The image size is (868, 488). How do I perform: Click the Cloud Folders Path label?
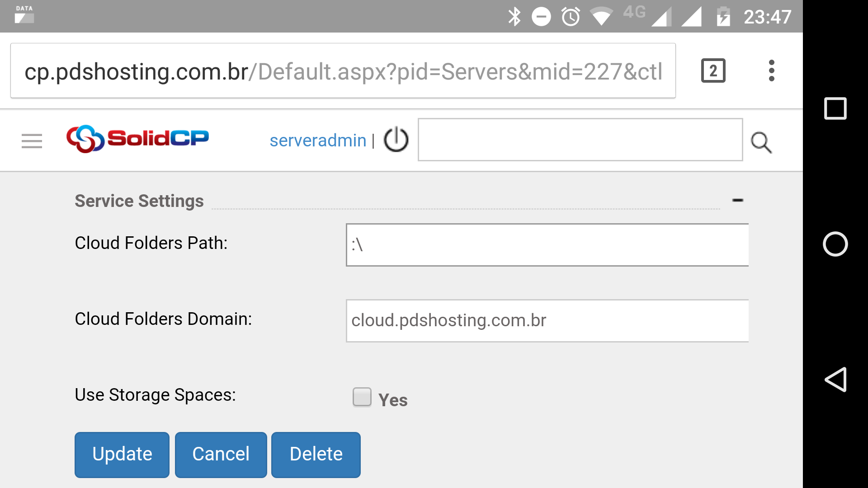pos(151,243)
